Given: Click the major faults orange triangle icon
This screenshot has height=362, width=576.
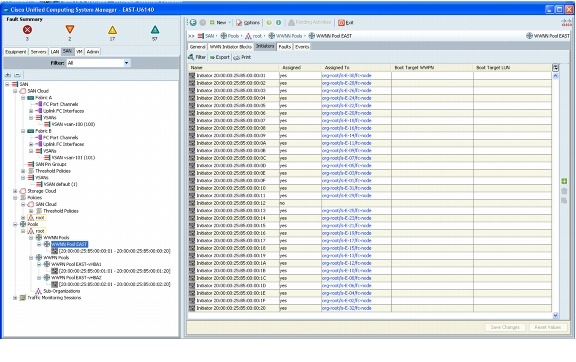Looking at the screenshot, I should click(70, 29).
